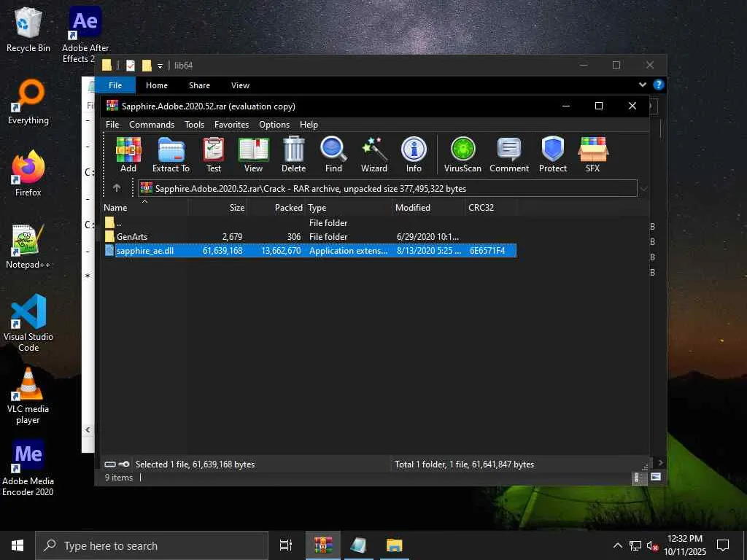Screen dimensions: 747x560
Task: Show hidden tray icons chevron
Action: pos(617,545)
